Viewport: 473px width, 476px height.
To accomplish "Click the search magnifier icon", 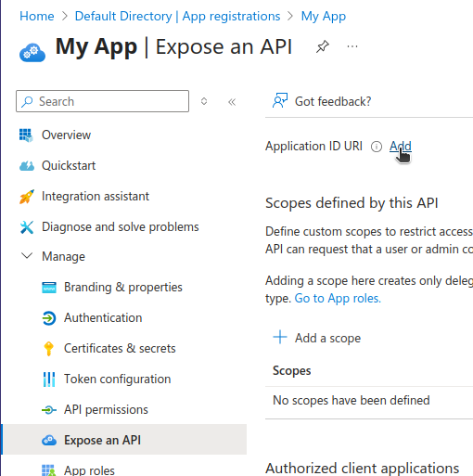I will [27, 101].
